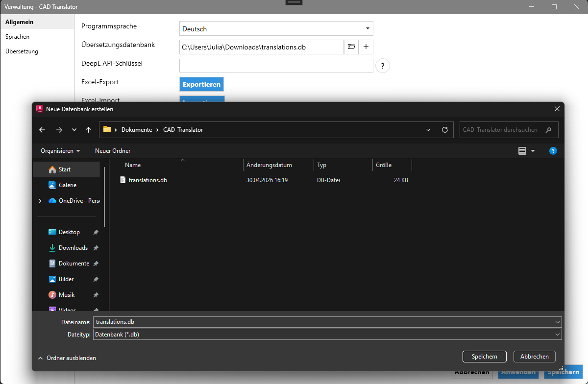The image size is (588, 384).
Task: Click the navigation pane scrollbar
Action: click(104, 197)
